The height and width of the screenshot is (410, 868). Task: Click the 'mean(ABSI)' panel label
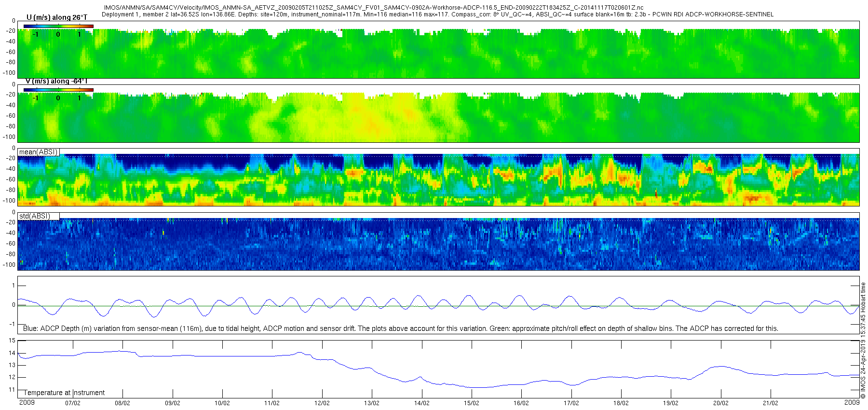click(x=39, y=152)
